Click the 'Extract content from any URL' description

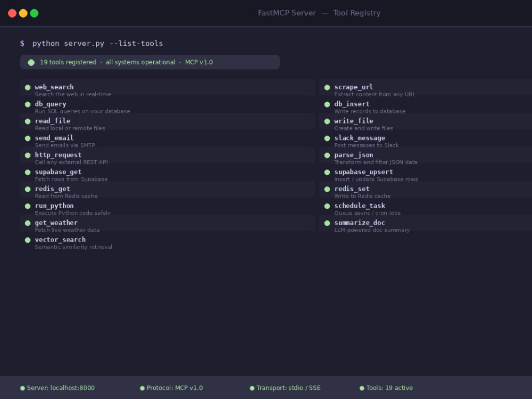375,95
